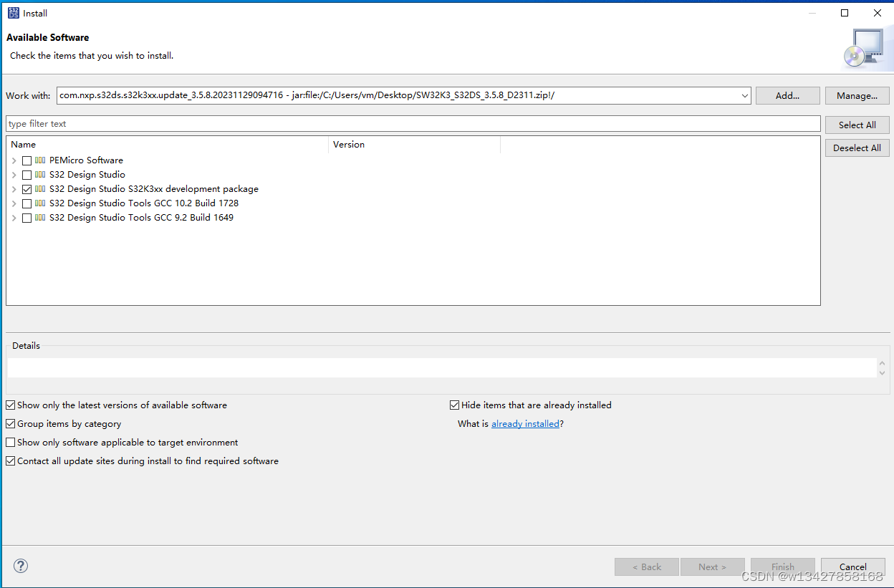Toggle Hide items that are already installed

coord(454,405)
